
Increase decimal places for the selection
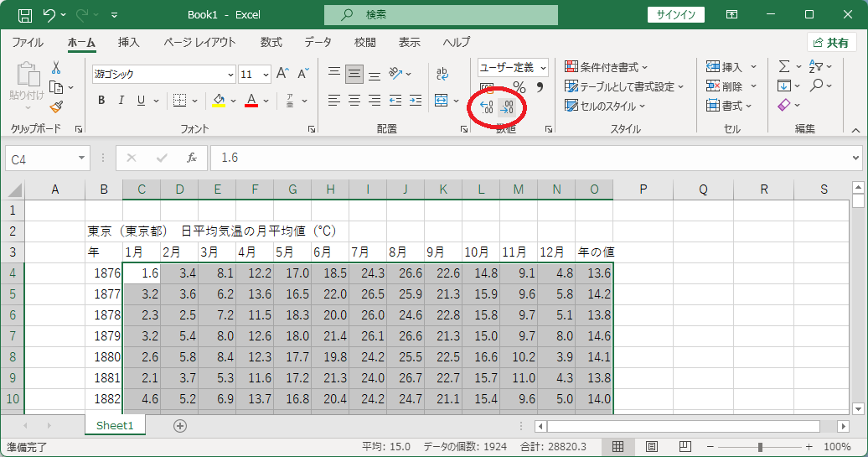[x=487, y=106]
